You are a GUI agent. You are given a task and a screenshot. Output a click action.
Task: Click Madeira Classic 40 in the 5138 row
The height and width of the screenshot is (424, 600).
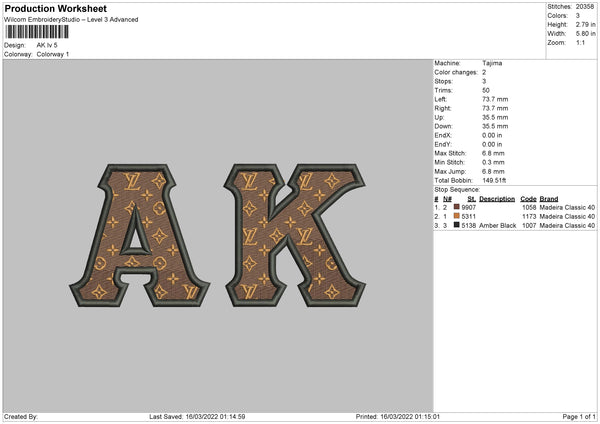[x=567, y=225]
